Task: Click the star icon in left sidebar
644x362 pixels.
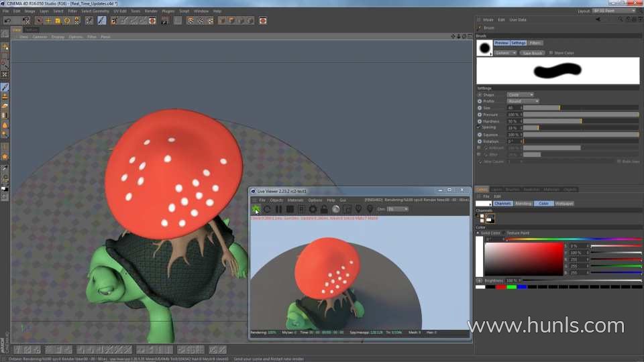Action: (5, 157)
